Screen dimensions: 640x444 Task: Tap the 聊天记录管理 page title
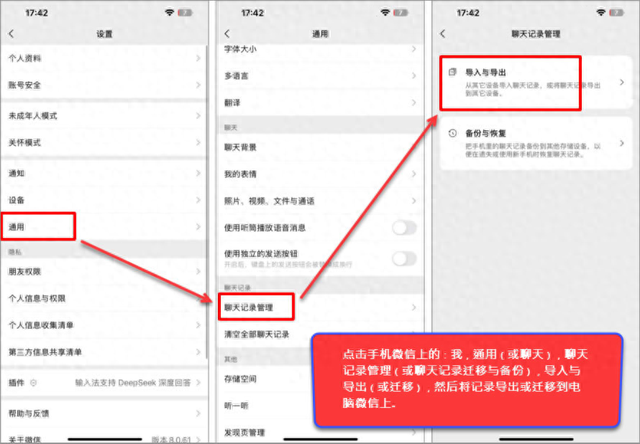(x=536, y=34)
